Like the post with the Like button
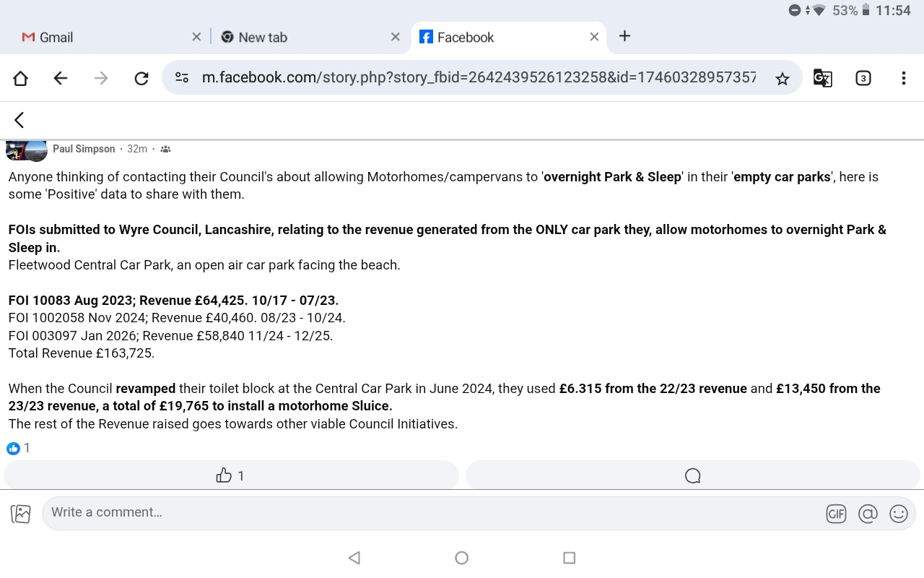The image size is (924, 578). pos(231,475)
